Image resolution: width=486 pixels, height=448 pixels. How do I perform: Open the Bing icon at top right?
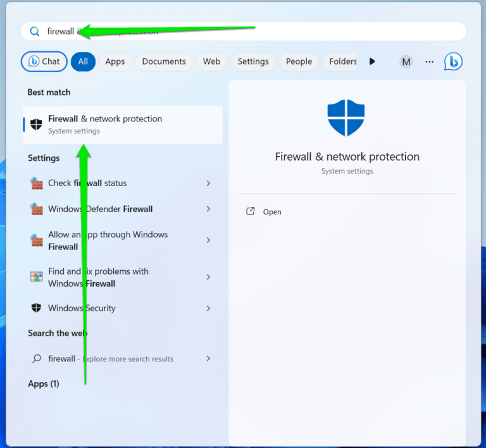pyautogui.click(x=453, y=61)
